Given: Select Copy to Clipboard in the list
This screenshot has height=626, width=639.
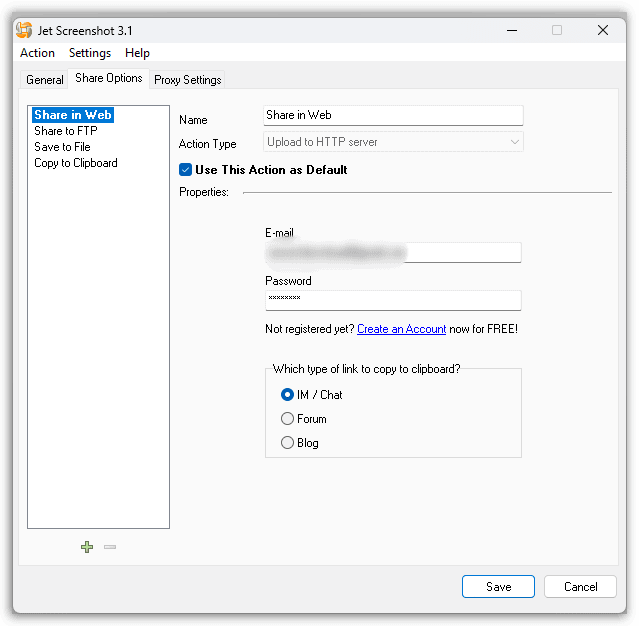Looking at the screenshot, I should click(x=76, y=163).
